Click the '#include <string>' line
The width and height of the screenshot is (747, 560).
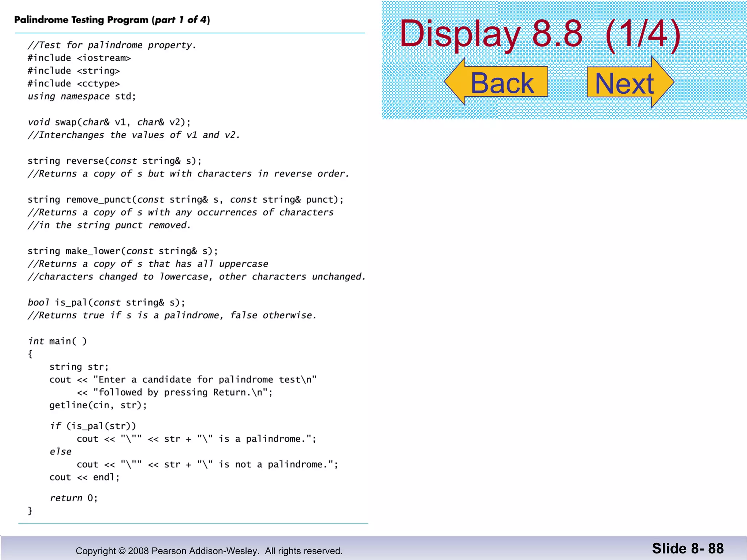74,71
